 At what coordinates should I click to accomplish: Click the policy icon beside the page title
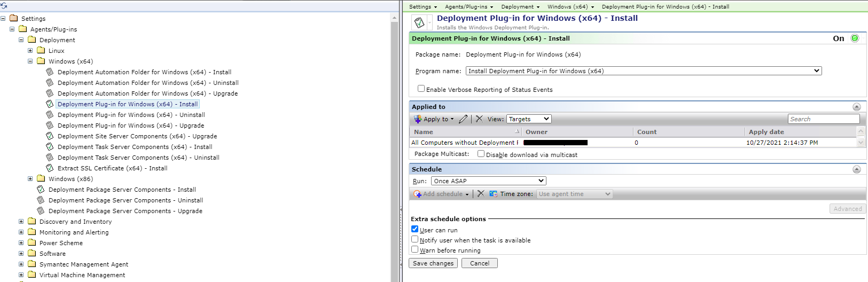coord(420,22)
